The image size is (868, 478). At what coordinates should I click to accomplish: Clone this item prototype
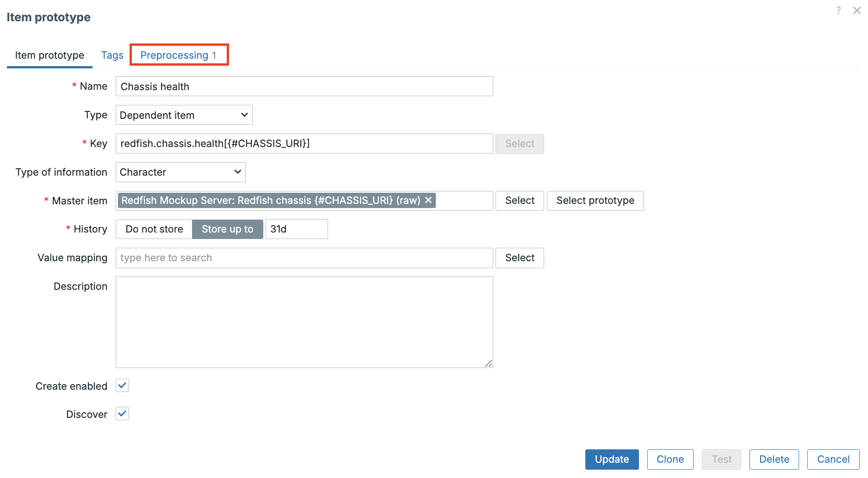pyautogui.click(x=670, y=459)
